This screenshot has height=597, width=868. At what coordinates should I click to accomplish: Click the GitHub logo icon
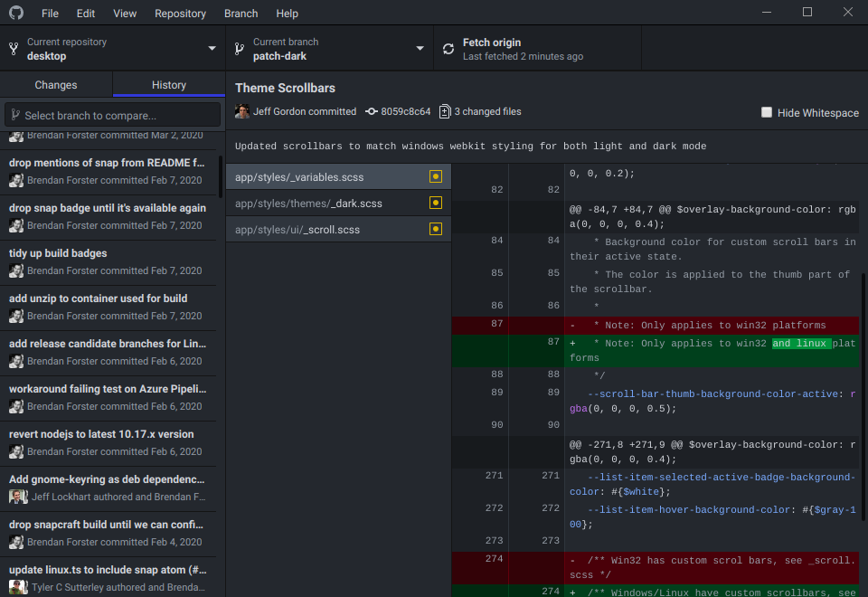(x=16, y=12)
